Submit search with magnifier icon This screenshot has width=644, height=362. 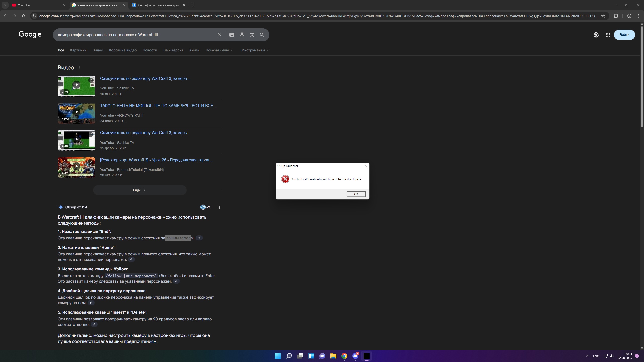click(x=262, y=35)
